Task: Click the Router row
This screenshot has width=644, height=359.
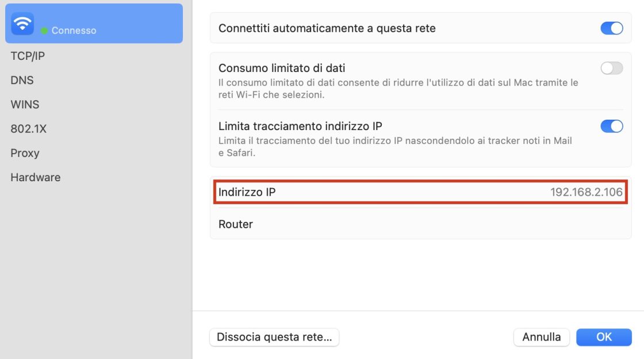Action: (x=236, y=224)
